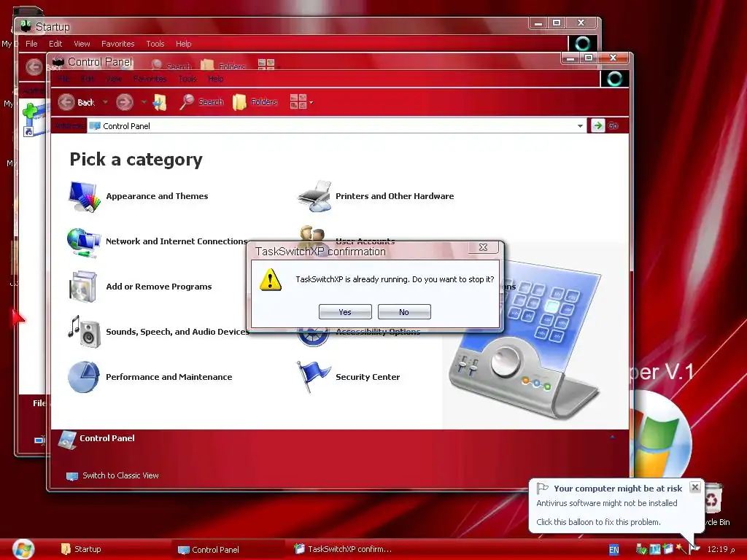Click the Recycle Bin desktop icon
747x560 pixels.
(713, 499)
